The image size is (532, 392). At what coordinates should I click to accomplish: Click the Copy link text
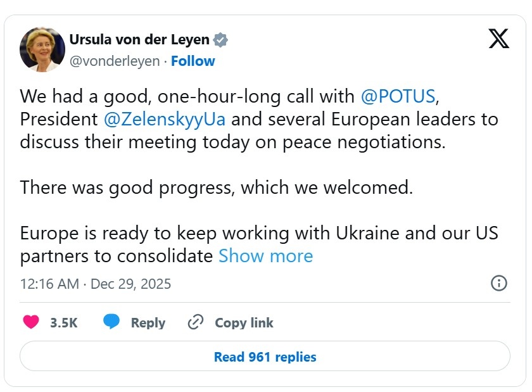click(x=244, y=322)
